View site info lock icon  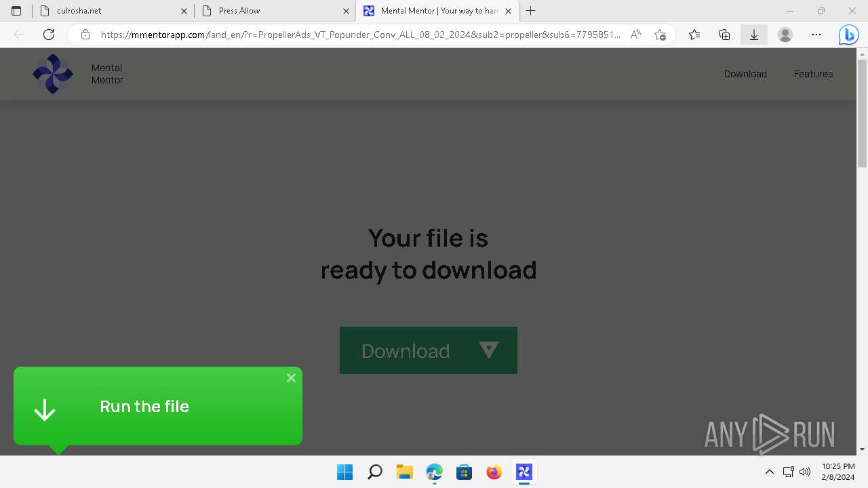pyautogui.click(x=85, y=35)
